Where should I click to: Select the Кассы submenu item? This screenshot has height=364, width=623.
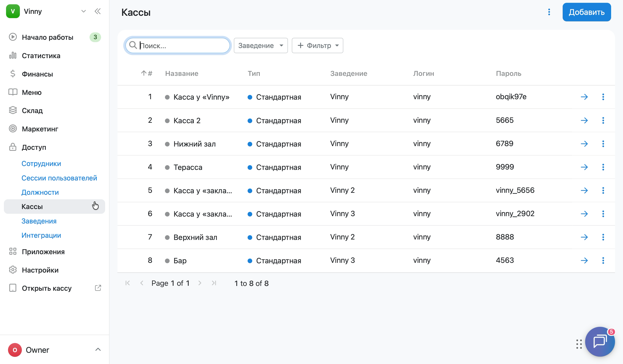point(54,206)
